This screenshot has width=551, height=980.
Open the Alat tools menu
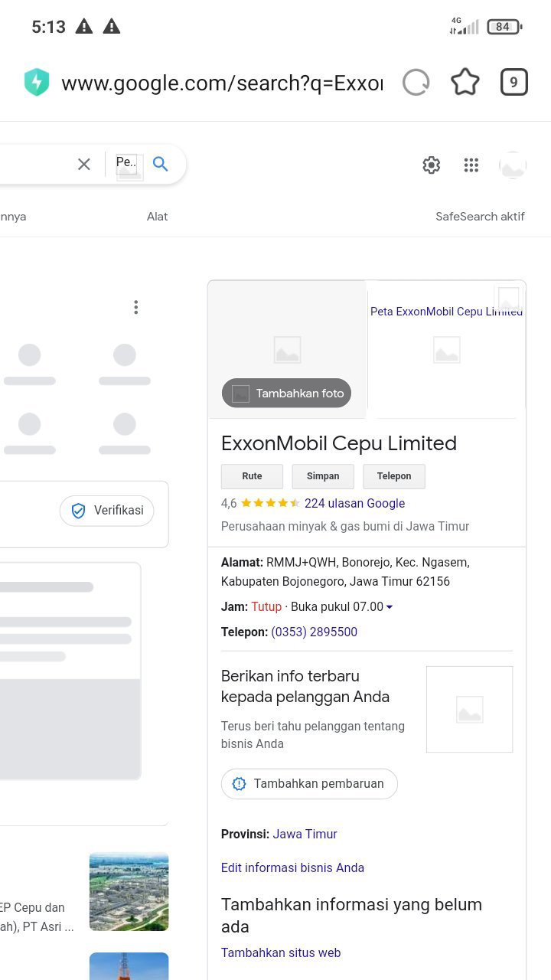pyautogui.click(x=157, y=217)
